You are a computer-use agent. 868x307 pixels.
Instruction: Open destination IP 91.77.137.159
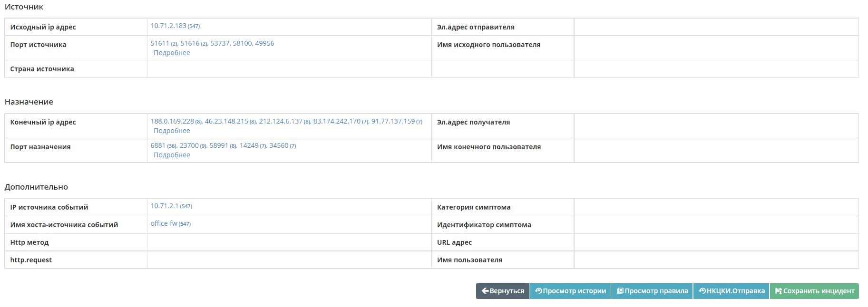pos(393,121)
